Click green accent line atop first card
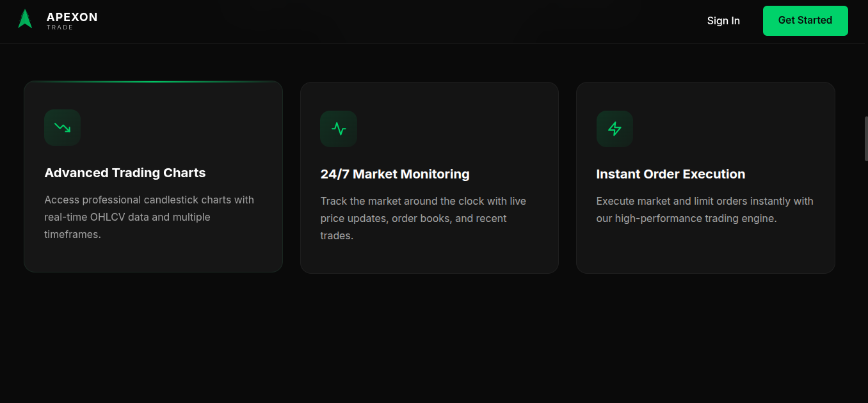 pyautogui.click(x=153, y=82)
